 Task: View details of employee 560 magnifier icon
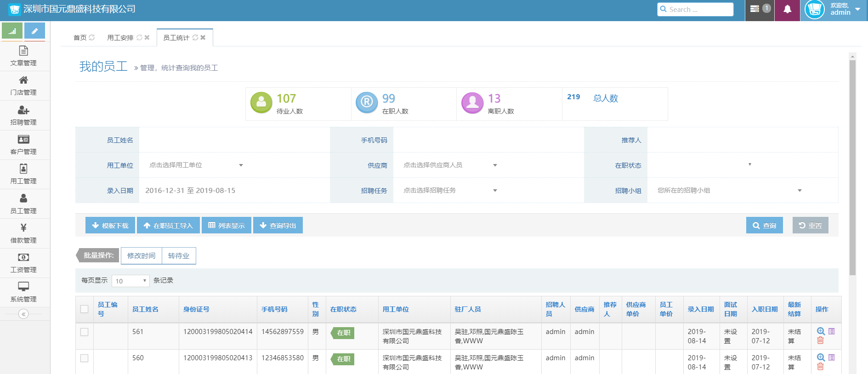pyautogui.click(x=821, y=357)
